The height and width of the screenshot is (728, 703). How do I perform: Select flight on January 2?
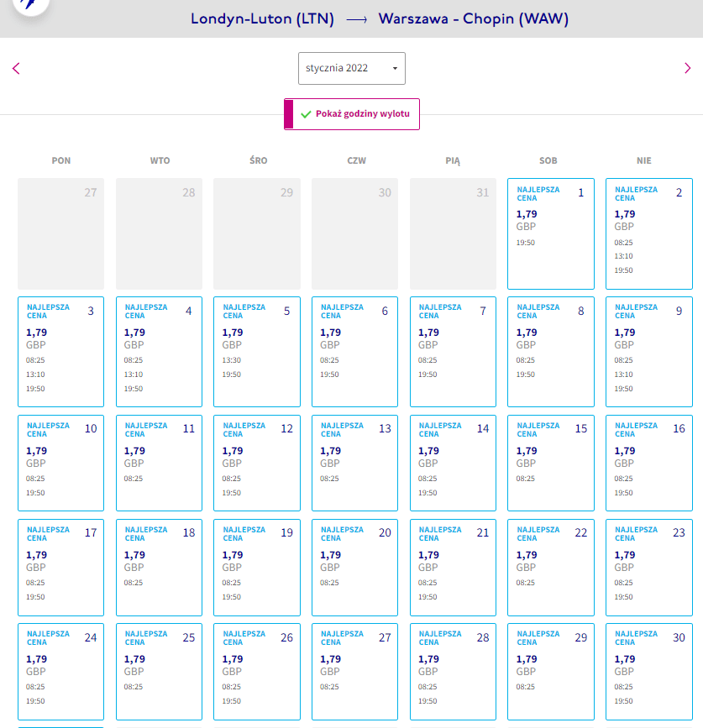coord(648,233)
